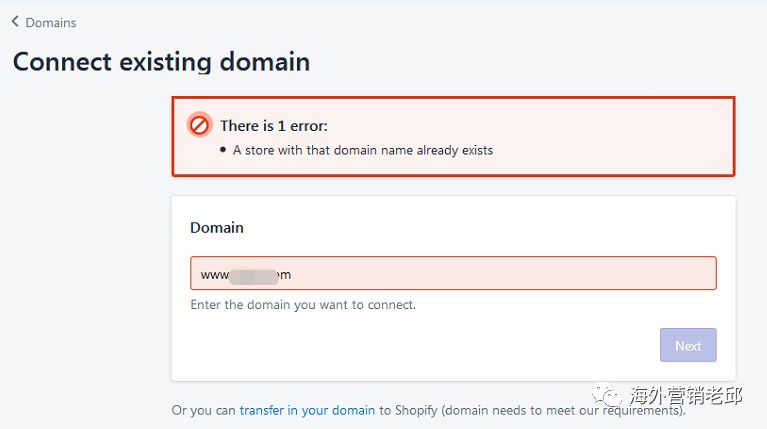Click the "Connect existing domain" page heading
767x429 pixels.
tap(161, 62)
